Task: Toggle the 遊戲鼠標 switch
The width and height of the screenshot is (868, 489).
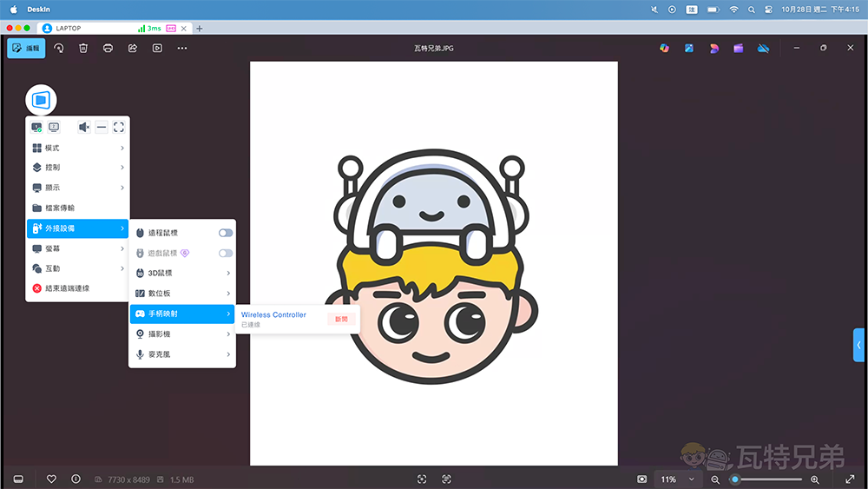Action: point(226,253)
